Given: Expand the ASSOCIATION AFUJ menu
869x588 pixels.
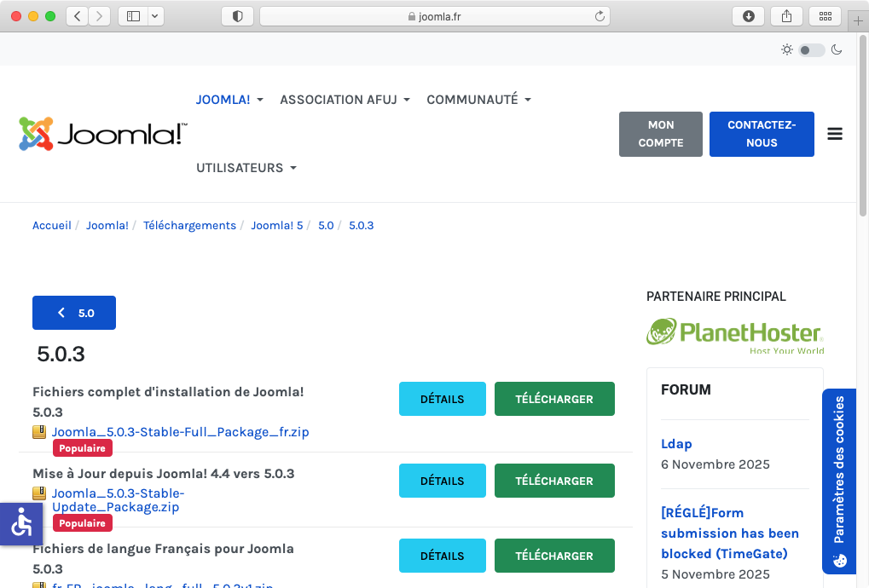Looking at the screenshot, I should tap(345, 100).
